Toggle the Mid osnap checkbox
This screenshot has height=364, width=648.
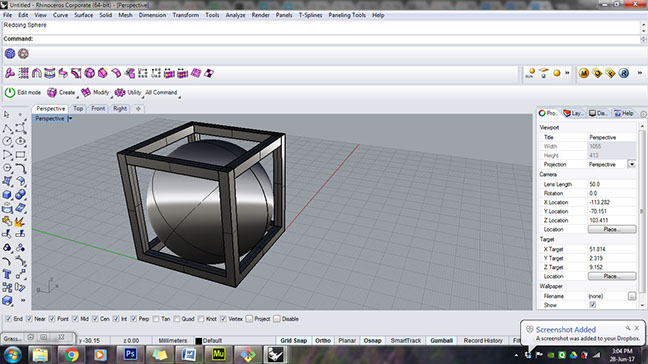(x=75, y=319)
